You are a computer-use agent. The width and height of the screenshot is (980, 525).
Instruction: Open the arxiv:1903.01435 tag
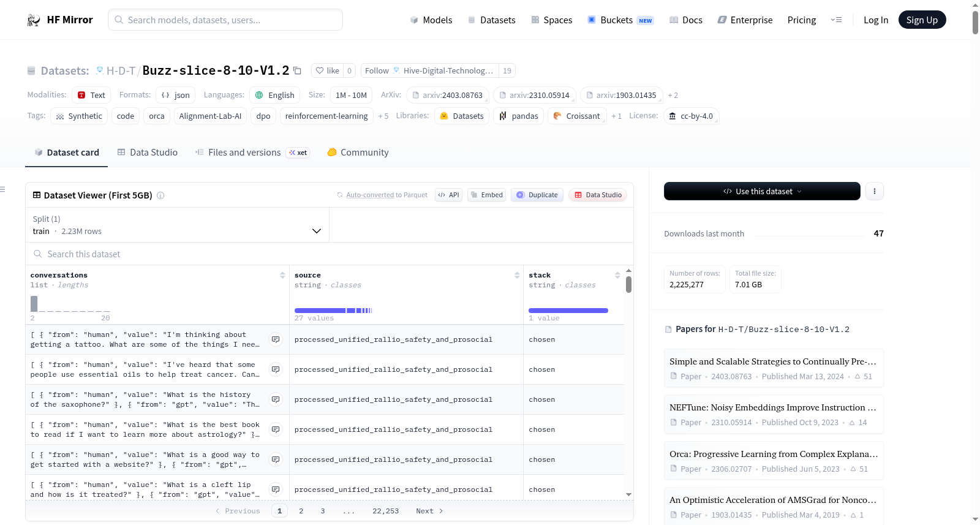pos(622,95)
